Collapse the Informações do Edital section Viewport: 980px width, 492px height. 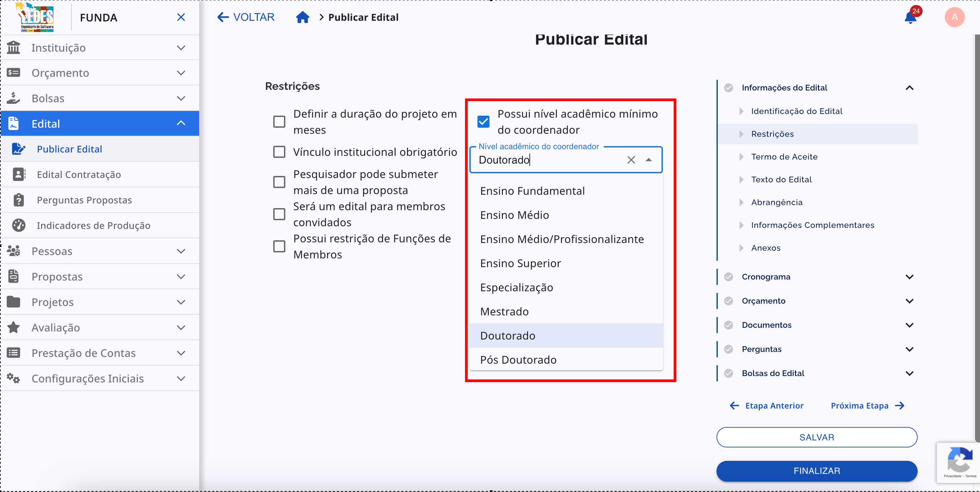910,88
